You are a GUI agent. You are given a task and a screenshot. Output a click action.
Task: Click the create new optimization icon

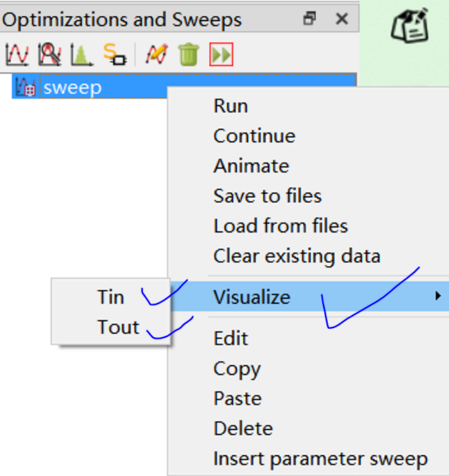coord(49,54)
